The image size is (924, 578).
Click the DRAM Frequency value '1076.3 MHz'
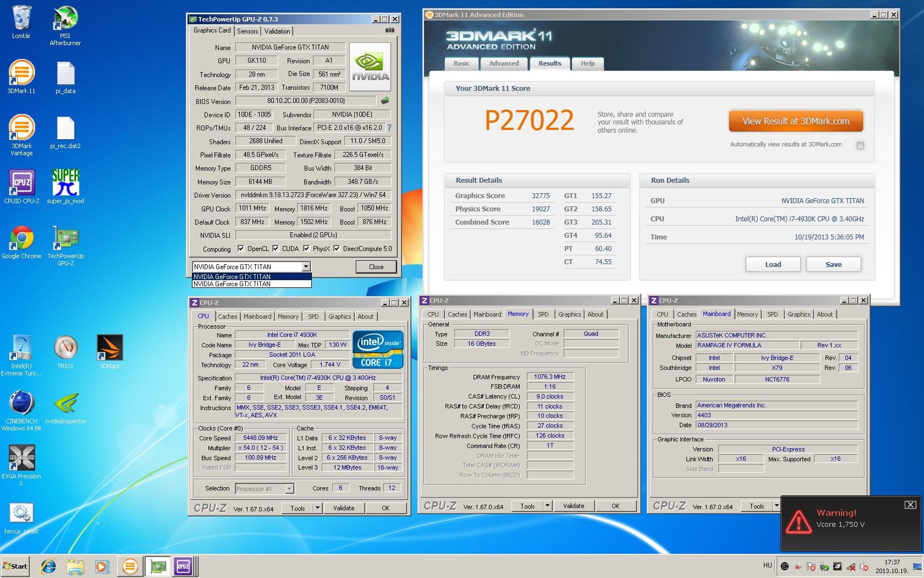pyautogui.click(x=550, y=377)
